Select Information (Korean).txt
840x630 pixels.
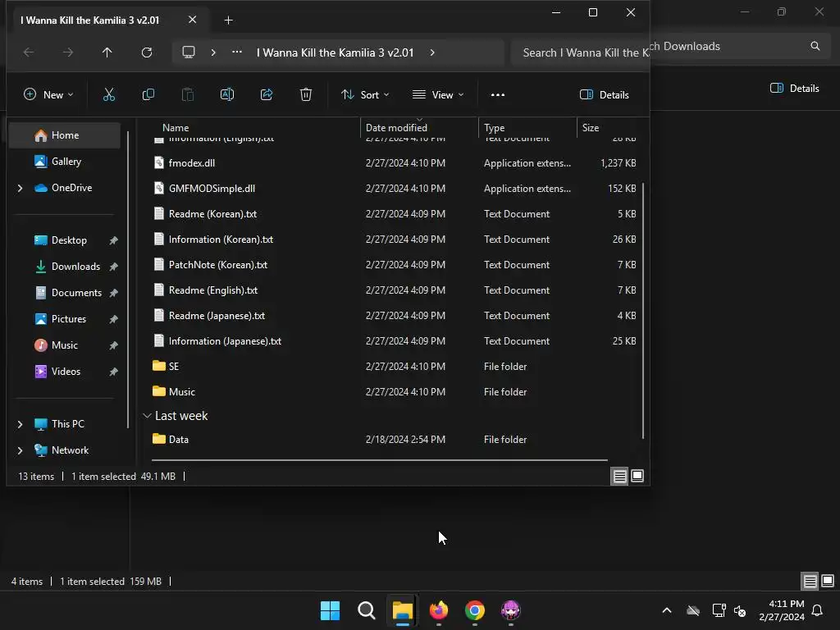394,240
